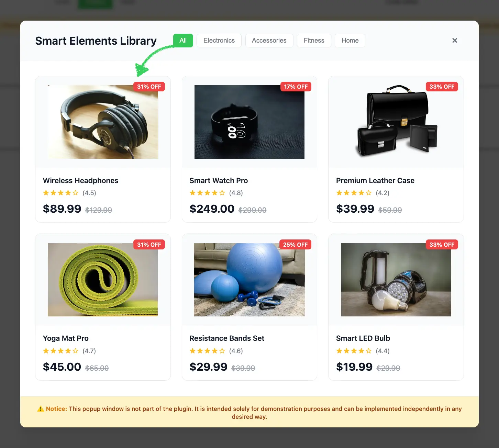Screen dimensions: 499x448
Task: Select the Smart LED Bulb image
Action: (x=396, y=280)
